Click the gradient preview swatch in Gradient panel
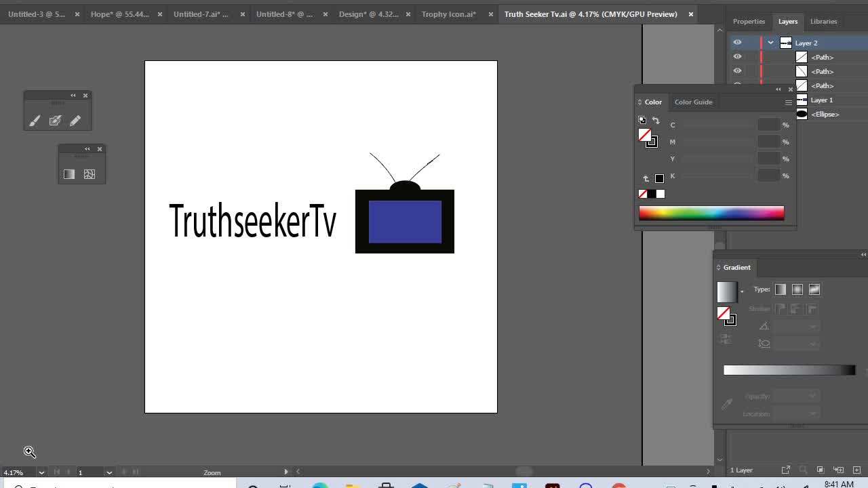Viewport: 868px width, 488px height. point(727,291)
